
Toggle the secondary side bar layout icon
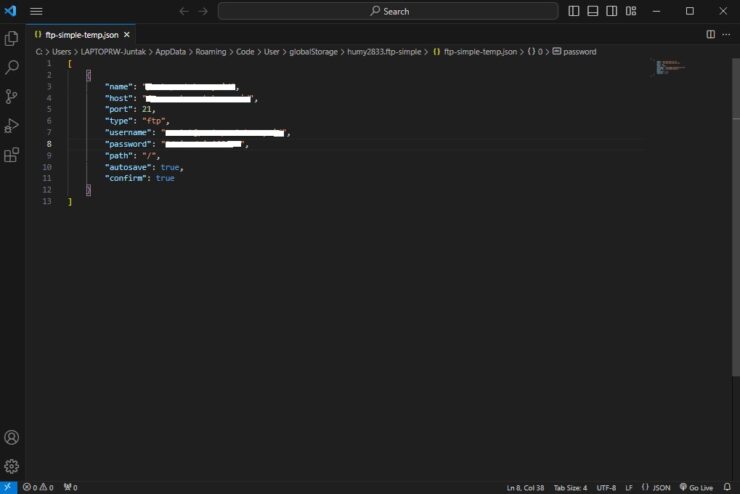click(612, 11)
